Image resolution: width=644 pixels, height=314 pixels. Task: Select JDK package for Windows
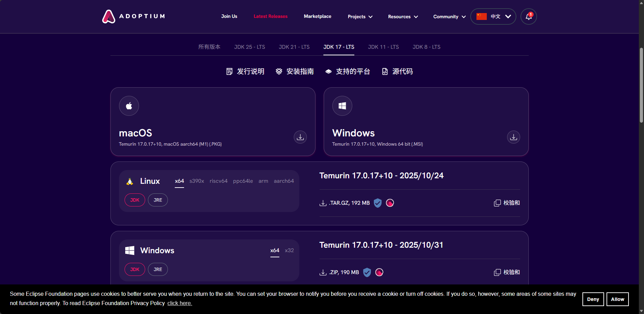135,269
